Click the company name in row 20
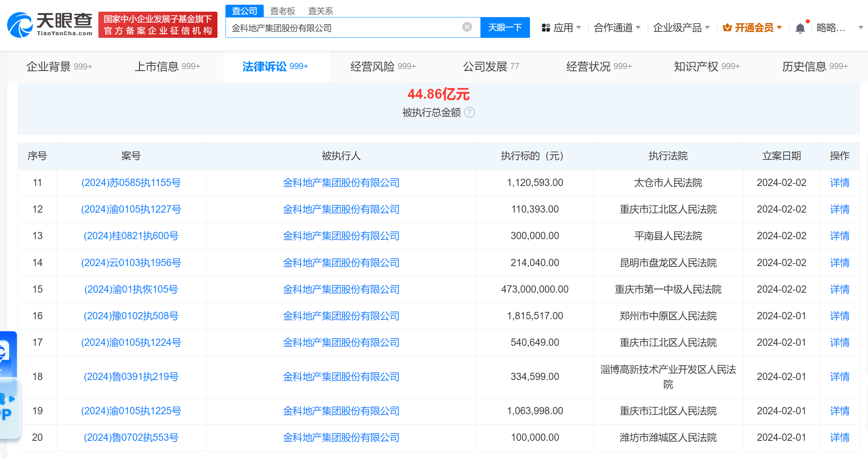Screen dimensions: 868x459 [341, 438]
